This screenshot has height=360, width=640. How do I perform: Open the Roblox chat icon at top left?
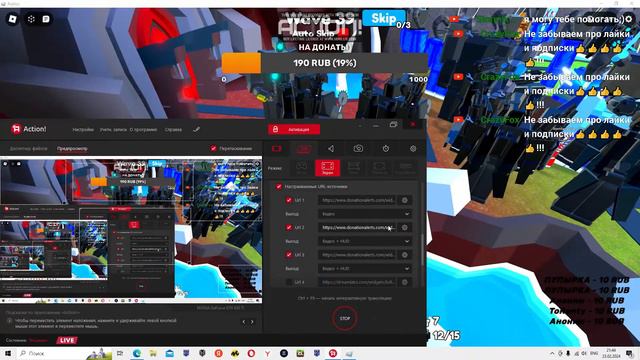click(46, 19)
